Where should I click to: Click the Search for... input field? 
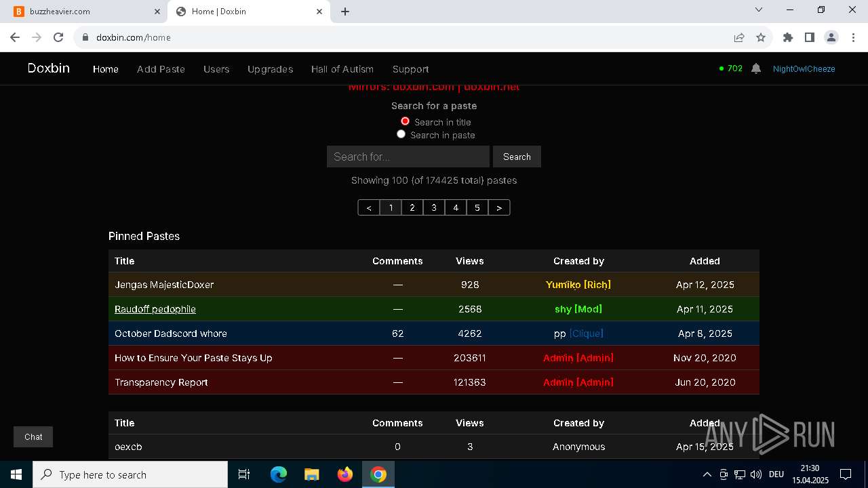coord(408,157)
